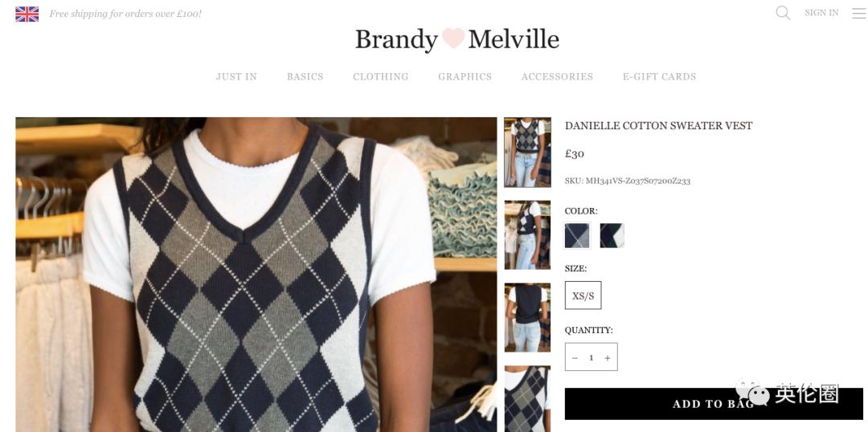The width and height of the screenshot is (868, 432).
Task: Choose the navy grey argyle color swatch
Action: [577, 235]
